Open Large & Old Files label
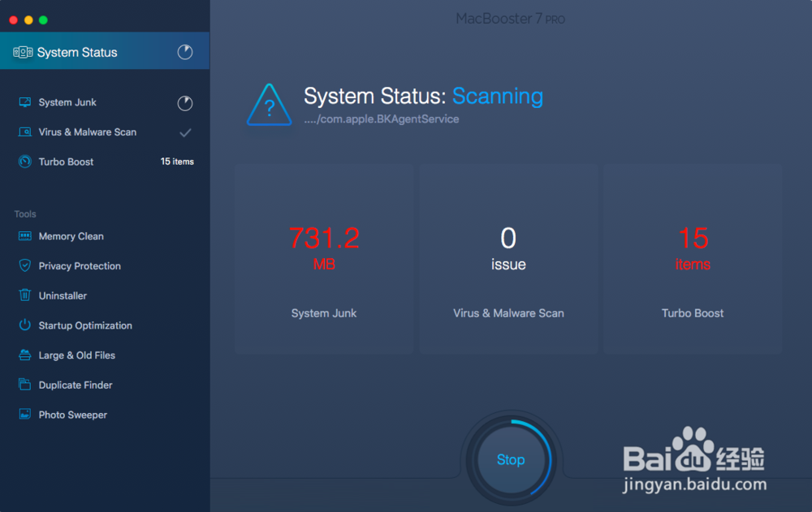 pos(77,355)
